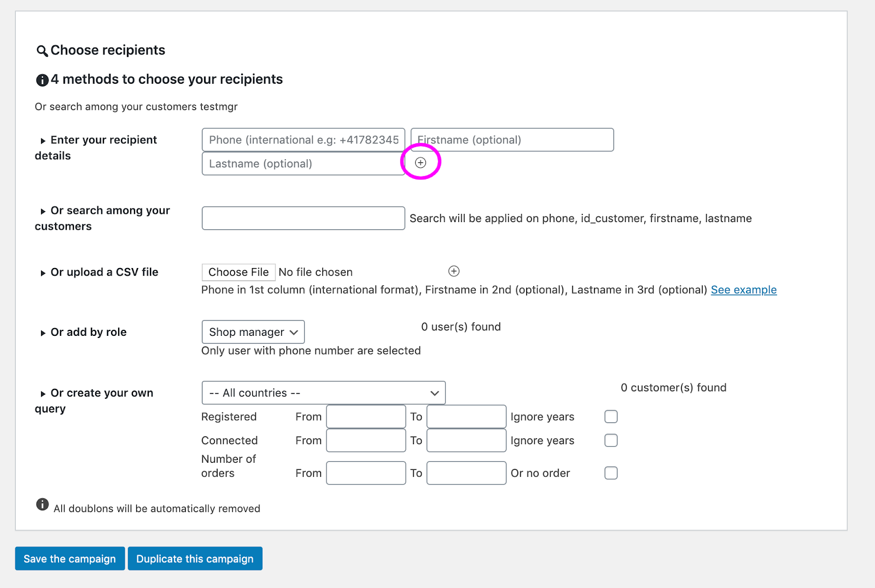Click Duplicate this campaign button
This screenshot has width=875, height=588.
point(195,558)
